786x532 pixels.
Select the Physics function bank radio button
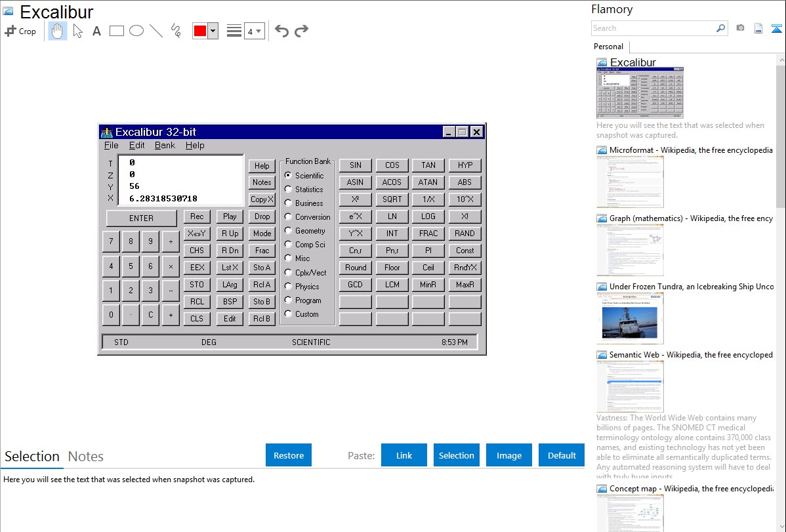click(x=288, y=286)
